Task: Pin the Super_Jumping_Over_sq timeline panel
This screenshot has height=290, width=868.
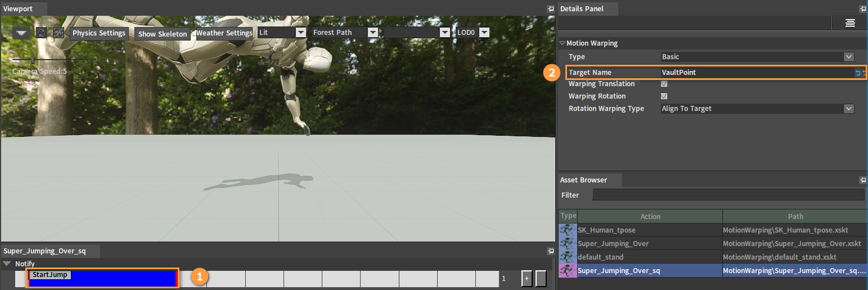Action: 550,251
